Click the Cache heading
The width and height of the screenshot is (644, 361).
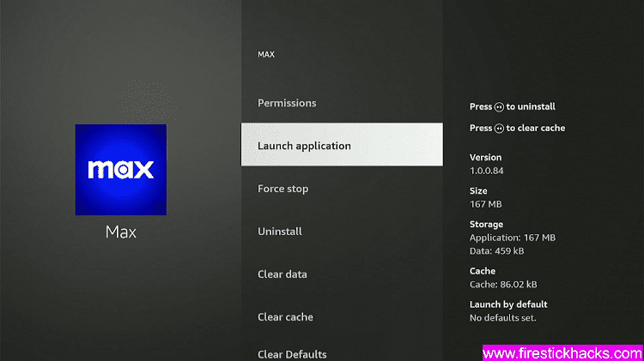click(483, 271)
